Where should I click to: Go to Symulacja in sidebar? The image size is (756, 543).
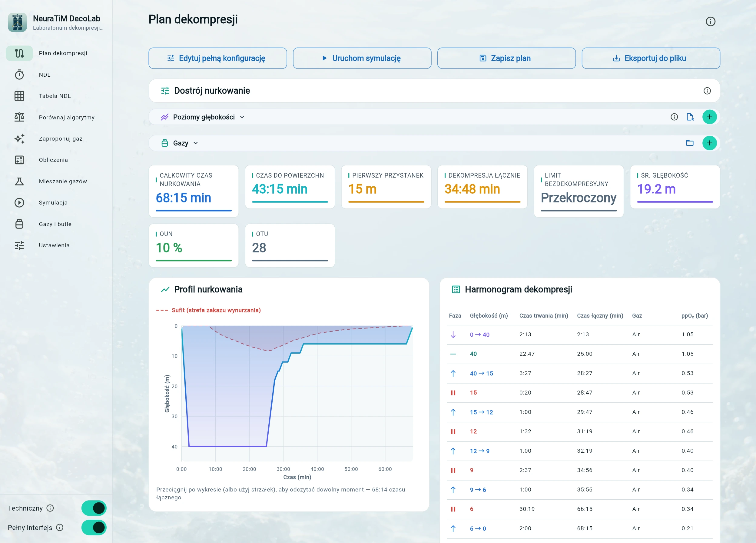pos(53,202)
